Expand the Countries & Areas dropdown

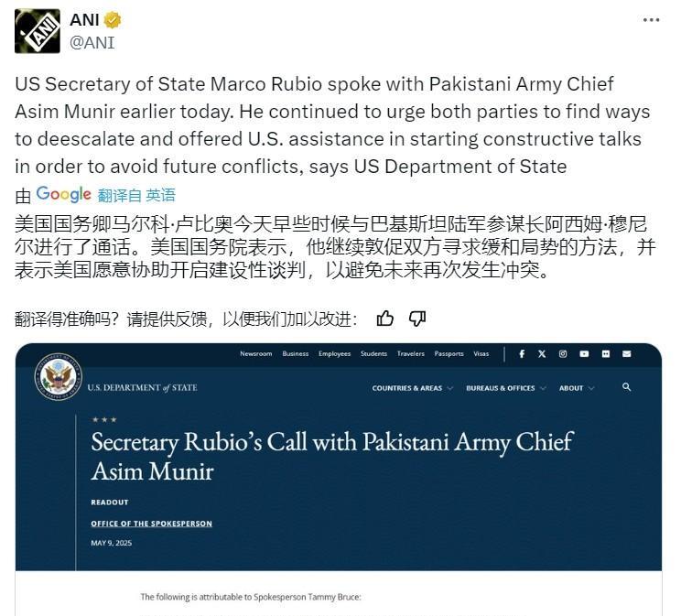[412, 388]
